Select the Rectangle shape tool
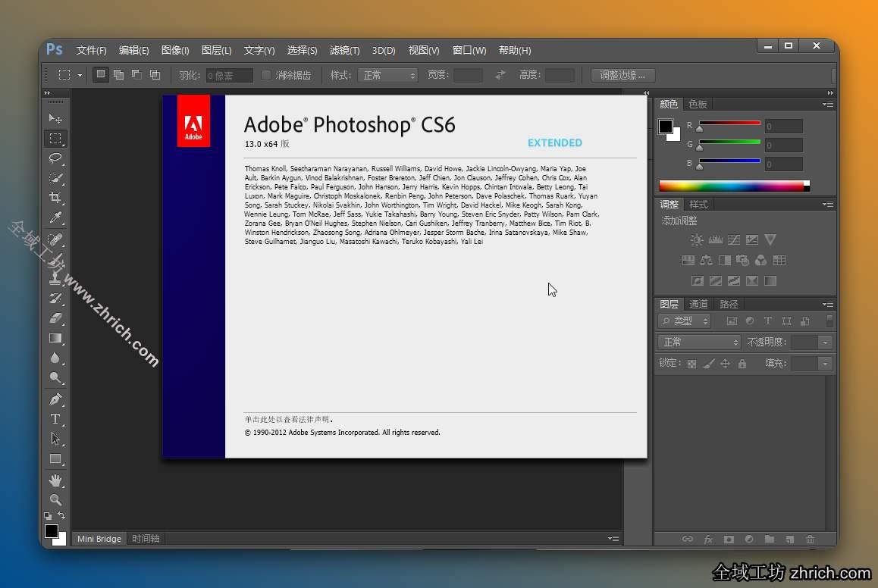This screenshot has height=588, width=878. 55,458
